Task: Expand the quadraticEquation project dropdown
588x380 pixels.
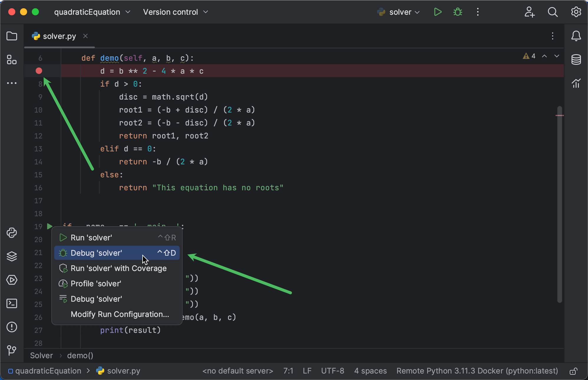Action: tap(92, 12)
